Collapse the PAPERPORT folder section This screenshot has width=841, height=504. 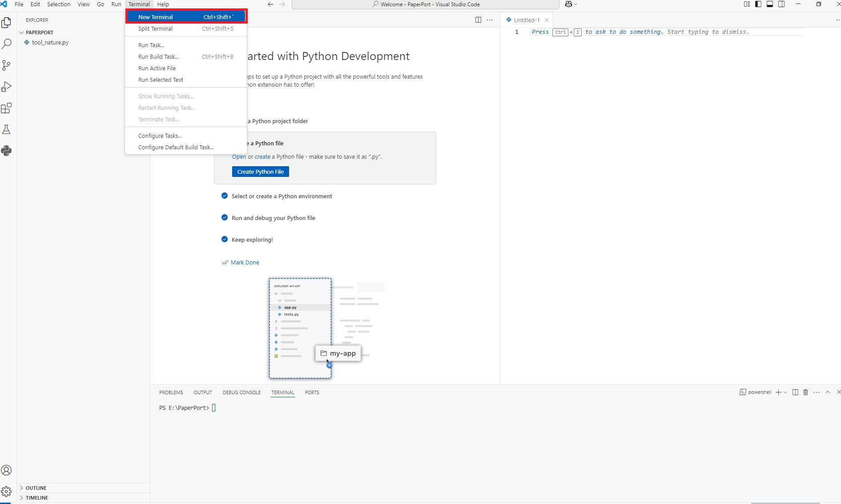(x=83, y=32)
